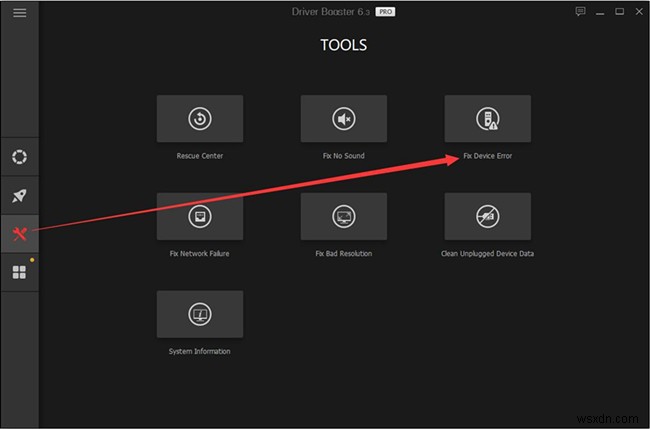Open Clean Unplugged Device Data tile
The image size is (650, 429).
[x=488, y=216]
